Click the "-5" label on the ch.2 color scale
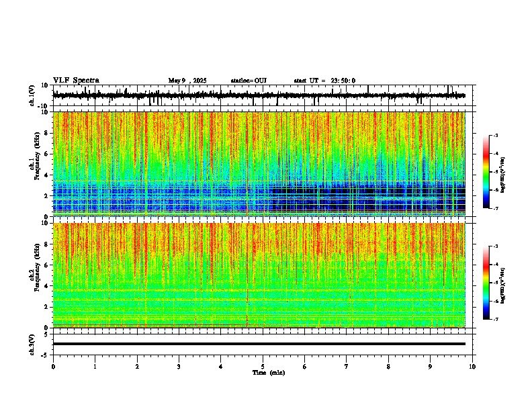 tap(496, 283)
